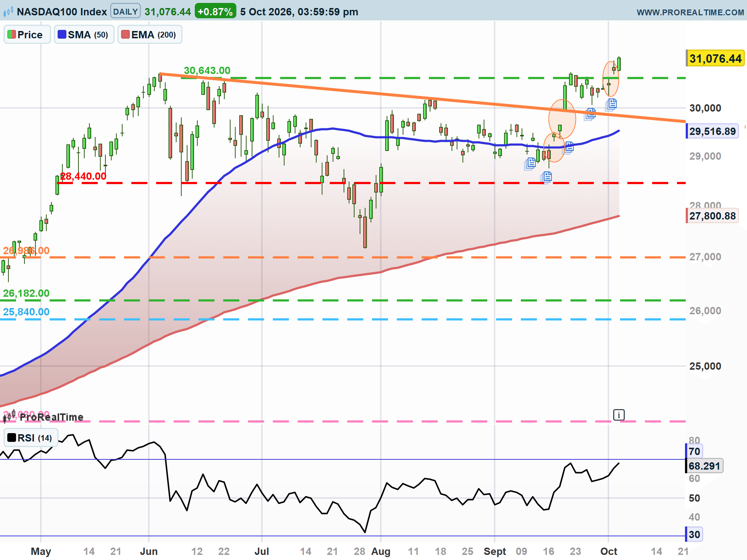747x560 pixels.
Task: Select the 31,076.44 current price label
Action: tap(715, 59)
